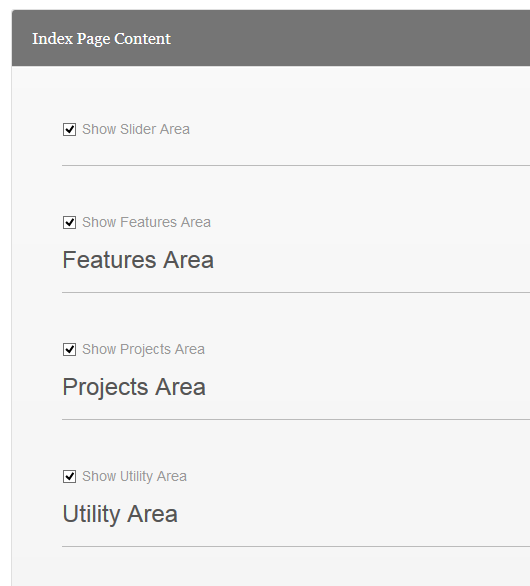Click the divider line under Features Area heading

(x=296, y=292)
